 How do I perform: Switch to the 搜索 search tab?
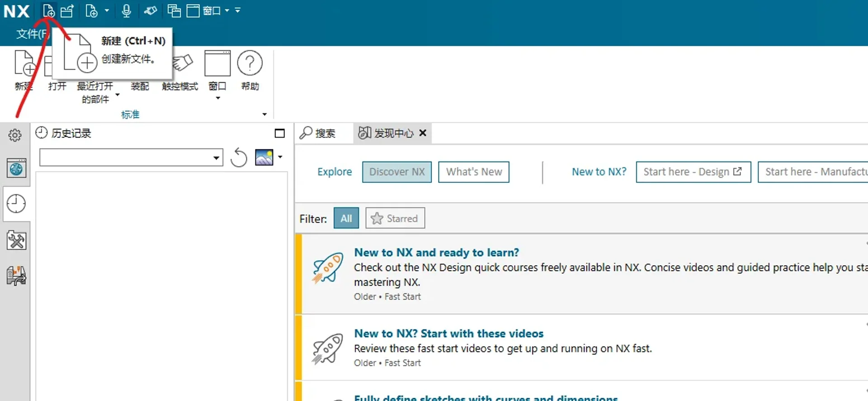pyautogui.click(x=319, y=133)
